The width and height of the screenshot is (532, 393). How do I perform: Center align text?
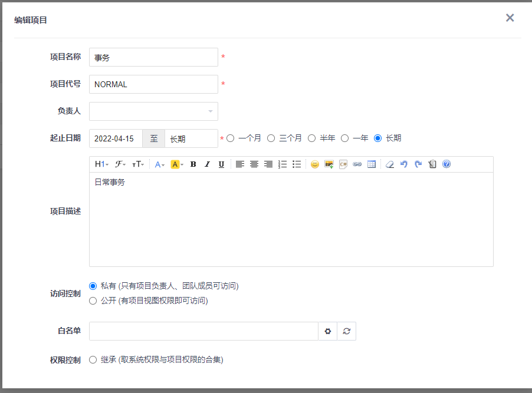254,164
